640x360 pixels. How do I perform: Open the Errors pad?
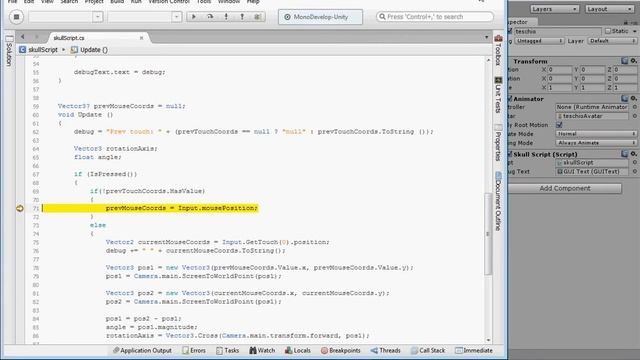(194, 350)
